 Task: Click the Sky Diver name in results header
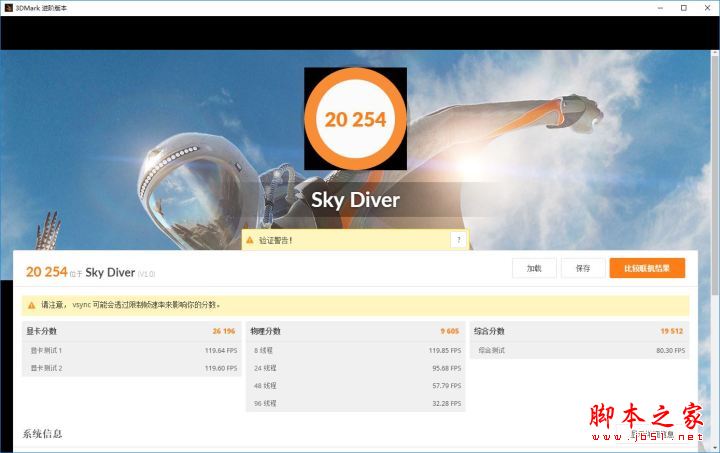click(110, 273)
